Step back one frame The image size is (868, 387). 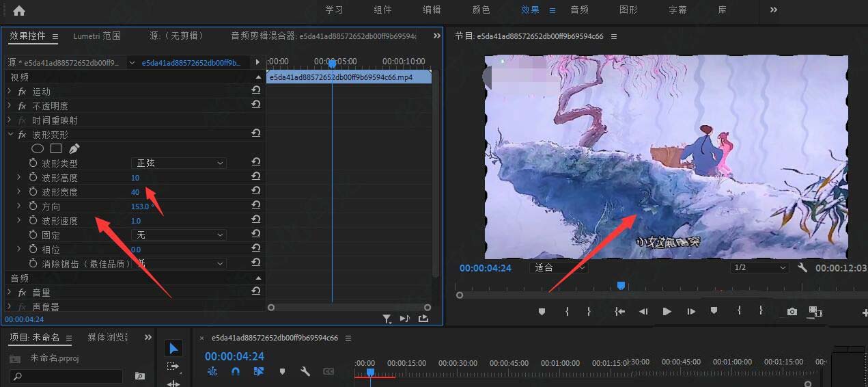[x=643, y=311]
